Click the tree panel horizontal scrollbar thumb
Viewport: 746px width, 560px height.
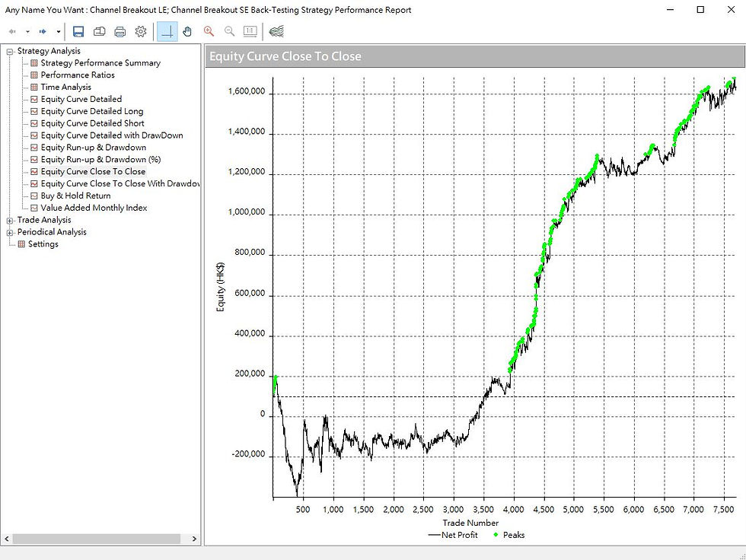[x=96, y=539]
